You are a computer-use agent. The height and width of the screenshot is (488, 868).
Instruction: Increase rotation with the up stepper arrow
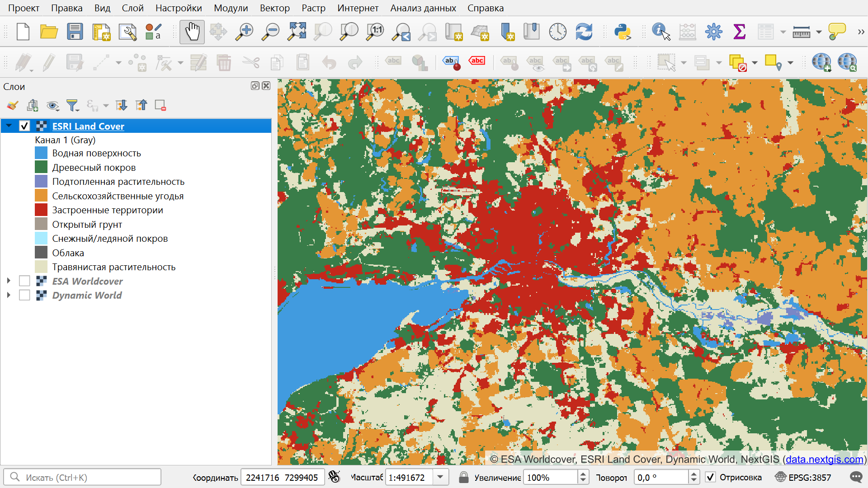[x=693, y=474]
